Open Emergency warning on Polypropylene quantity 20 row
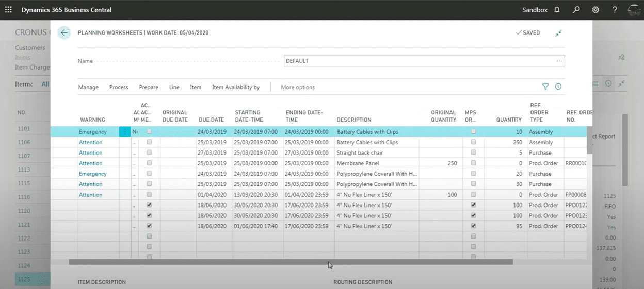 (x=93, y=174)
